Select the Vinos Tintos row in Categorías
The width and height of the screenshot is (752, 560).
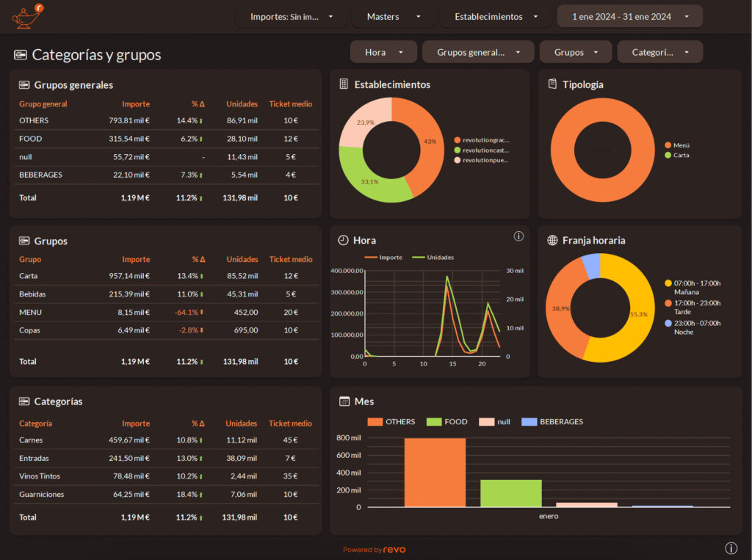pos(166,476)
